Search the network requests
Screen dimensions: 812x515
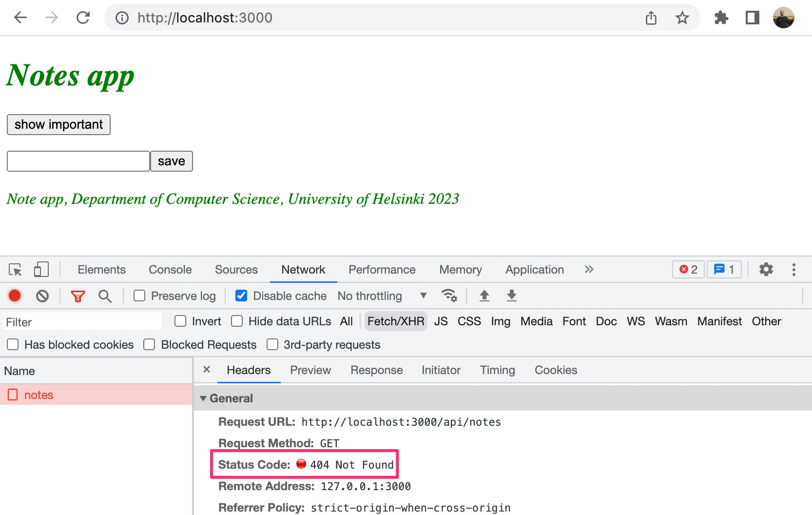[x=105, y=296]
